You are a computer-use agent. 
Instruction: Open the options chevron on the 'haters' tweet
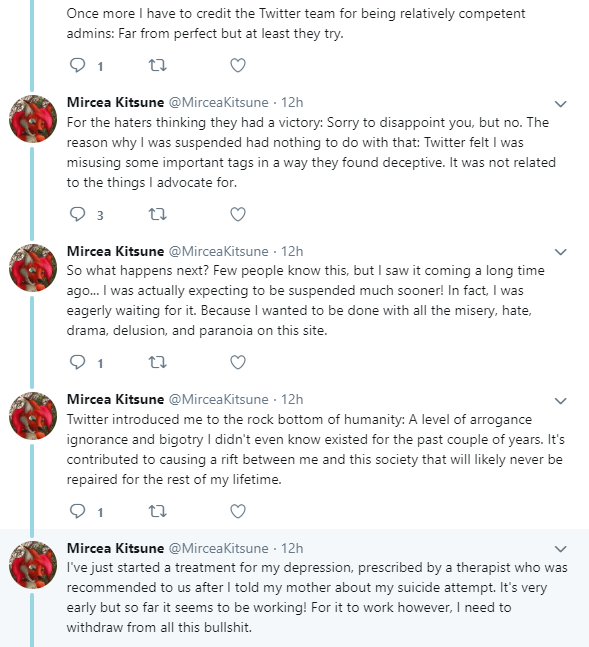[561, 104]
